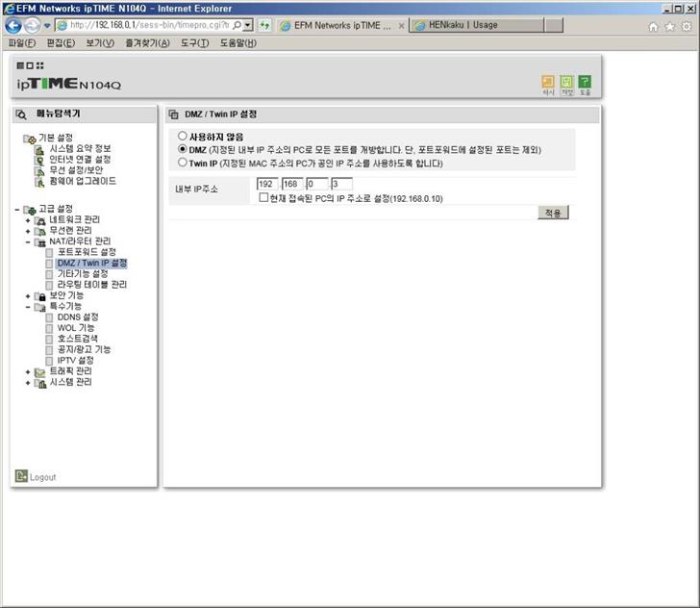This screenshot has width=700, height=608.
Task: Open DDNS 설정 in the menu tree
Action: [x=77, y=317]
